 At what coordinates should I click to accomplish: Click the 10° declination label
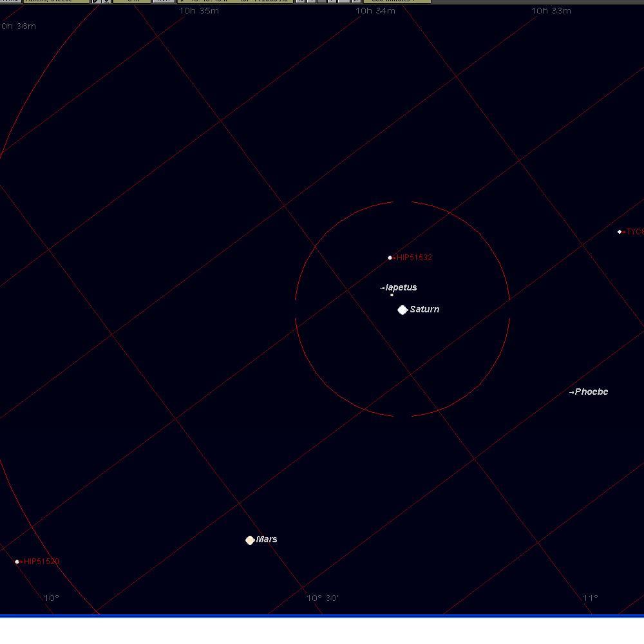tap(52, 598)
